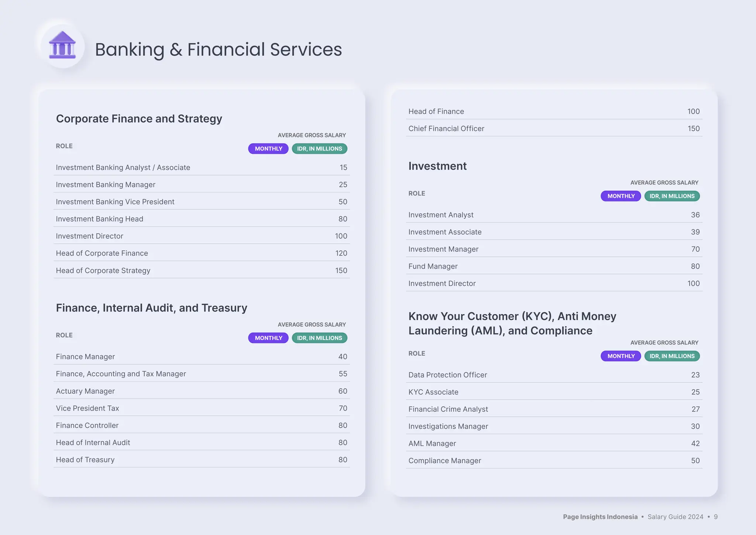Viewport: 756px width, 535px height.
Task: Click Page Insights Indonesia footer text
Action: (x=600, y=517)
